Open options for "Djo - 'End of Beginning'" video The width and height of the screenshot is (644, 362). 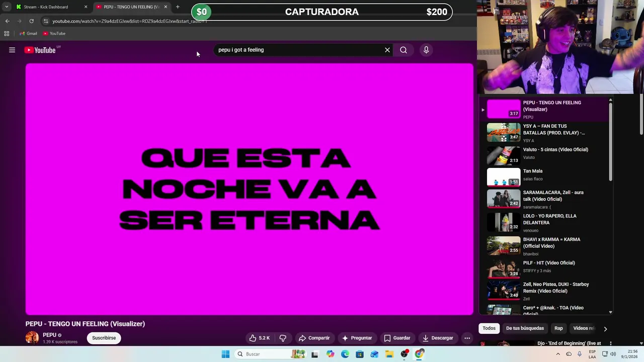click(x=611, y=344)
